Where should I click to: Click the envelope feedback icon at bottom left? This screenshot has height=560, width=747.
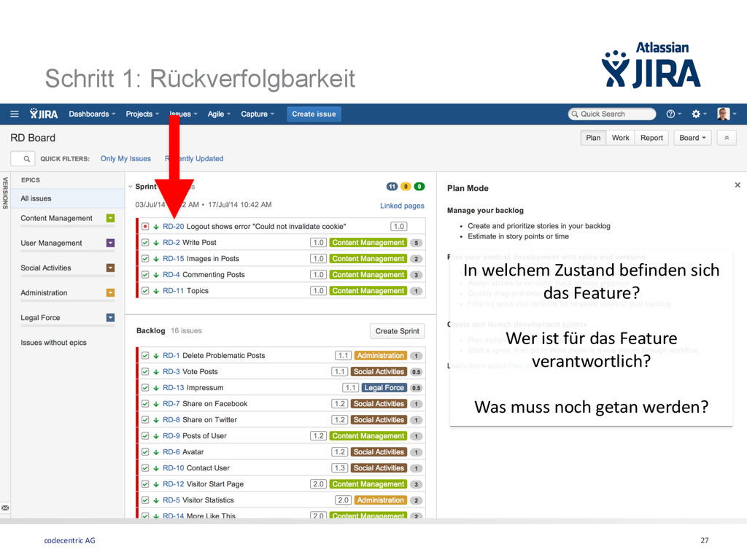pos(5,508)
